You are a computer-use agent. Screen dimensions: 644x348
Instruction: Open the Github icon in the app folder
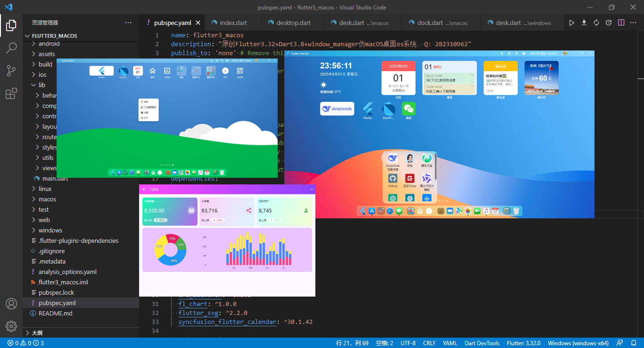(x=392, y=178)
